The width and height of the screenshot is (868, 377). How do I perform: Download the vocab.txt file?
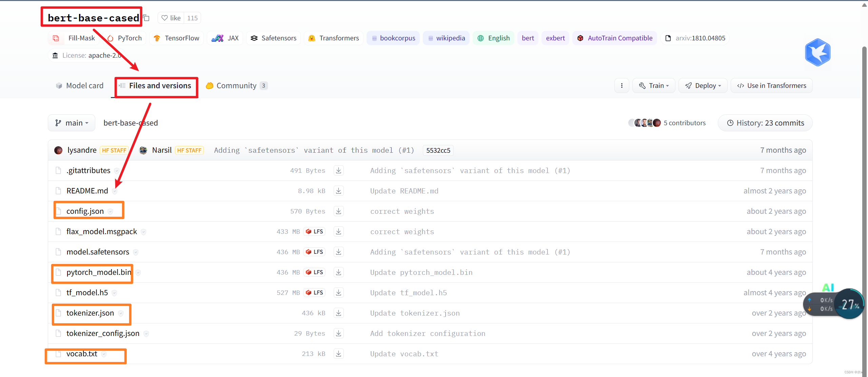pos(338,354)
